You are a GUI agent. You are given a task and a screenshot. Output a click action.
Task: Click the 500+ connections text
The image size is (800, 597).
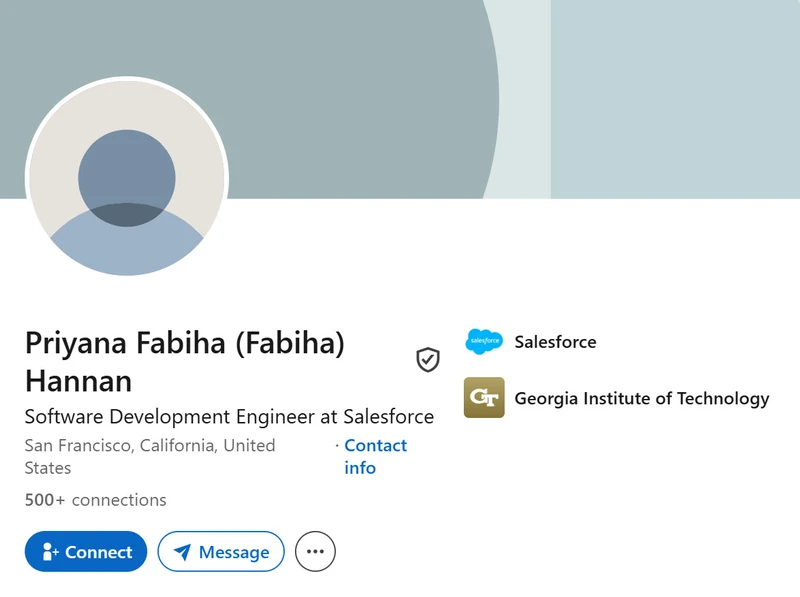(x=95, y=500)
